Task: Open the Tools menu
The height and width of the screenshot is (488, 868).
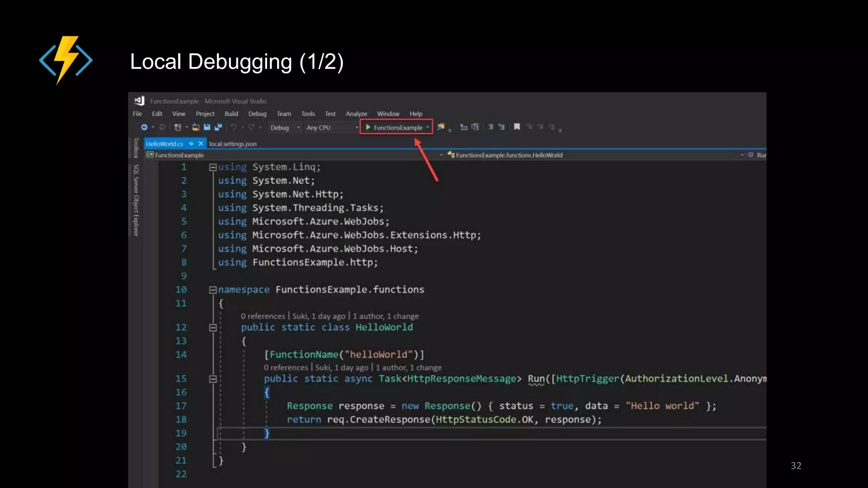Action: (x=308, y=114)
